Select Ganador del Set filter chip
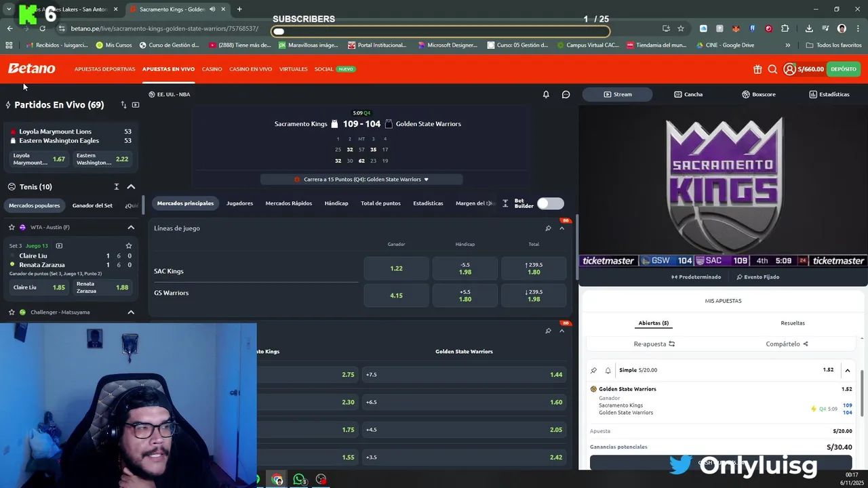868x488 pixels. (92, 205)
